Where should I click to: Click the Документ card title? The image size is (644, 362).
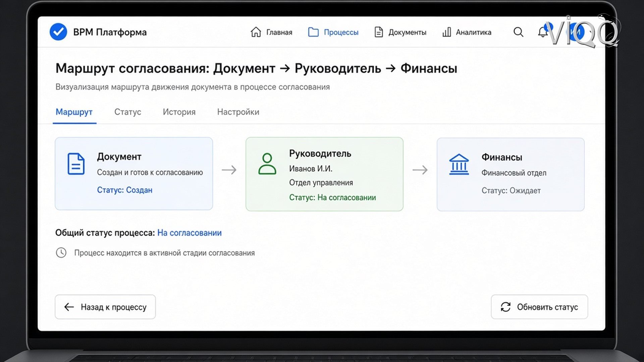point(119,157)
